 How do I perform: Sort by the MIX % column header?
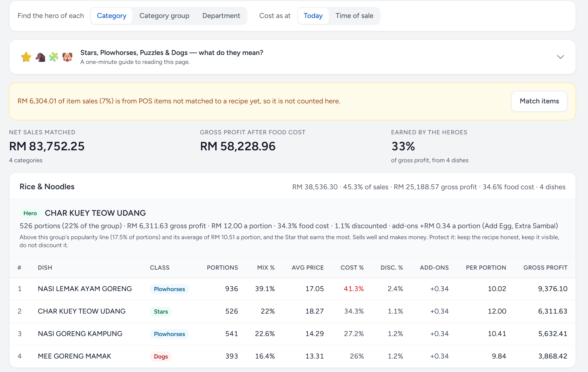click(266, 268)
